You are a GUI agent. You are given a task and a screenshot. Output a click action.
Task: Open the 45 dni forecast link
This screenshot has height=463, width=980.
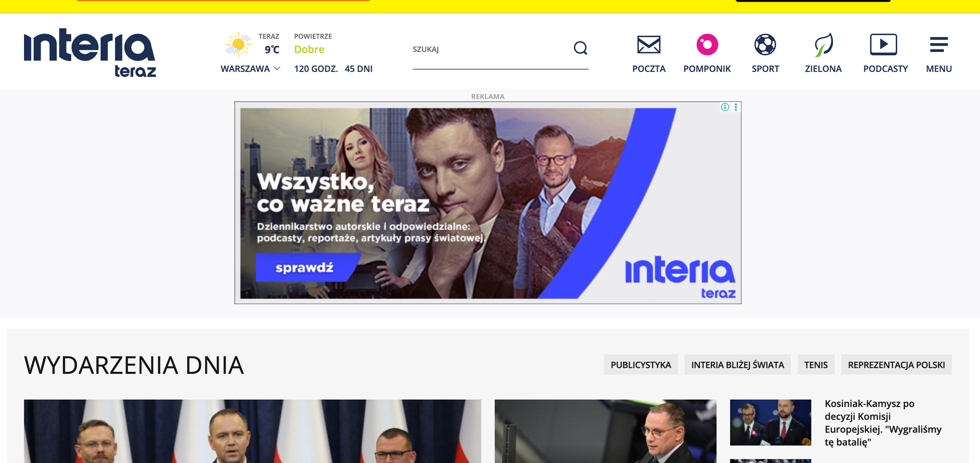359,69
